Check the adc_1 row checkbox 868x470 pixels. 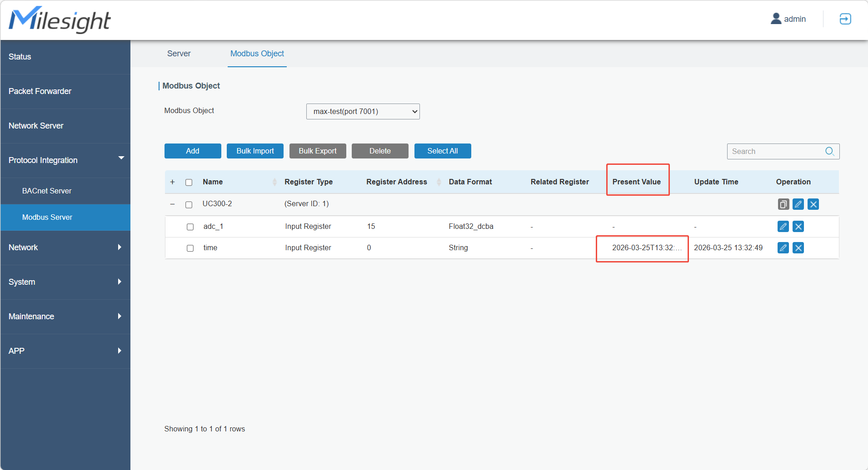pyautogui.click(x=190, y=227)
